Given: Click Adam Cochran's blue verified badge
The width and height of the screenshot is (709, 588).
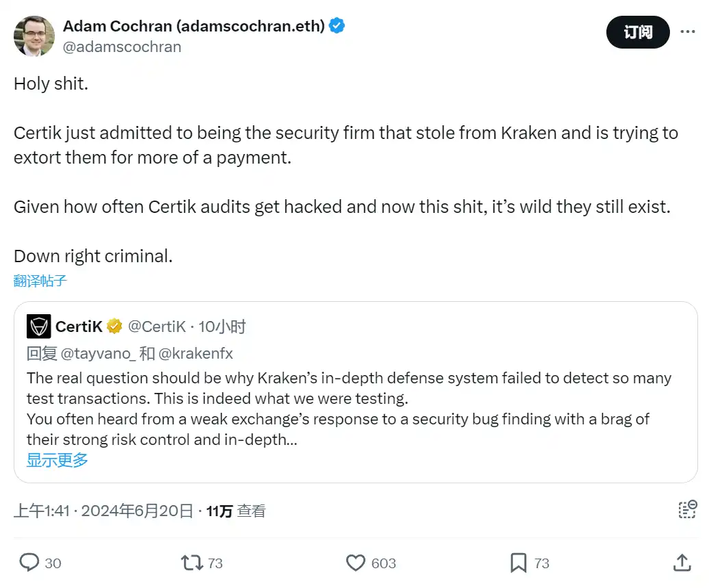Looking at the screenshot, I should click(x=337, y=26).
